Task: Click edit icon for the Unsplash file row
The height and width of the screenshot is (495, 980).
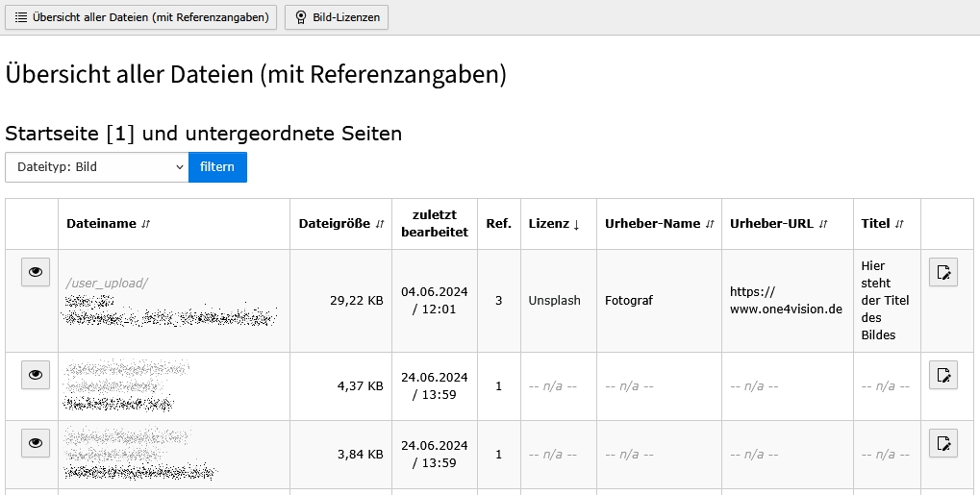Action: (943, 273)
